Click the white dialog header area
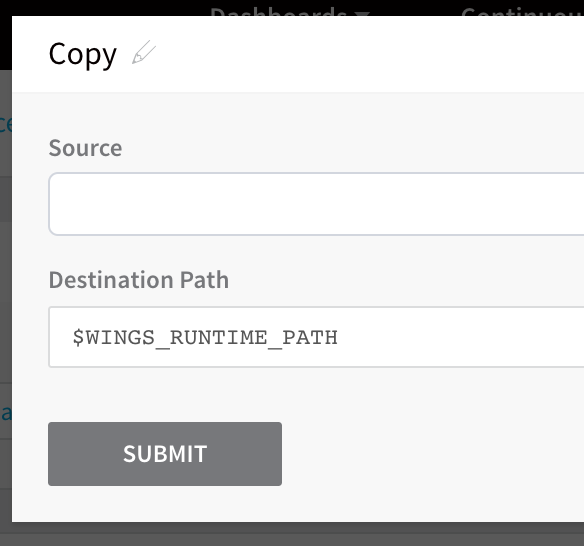This screenshot has height=546, width=584. (x=335, y=54)
